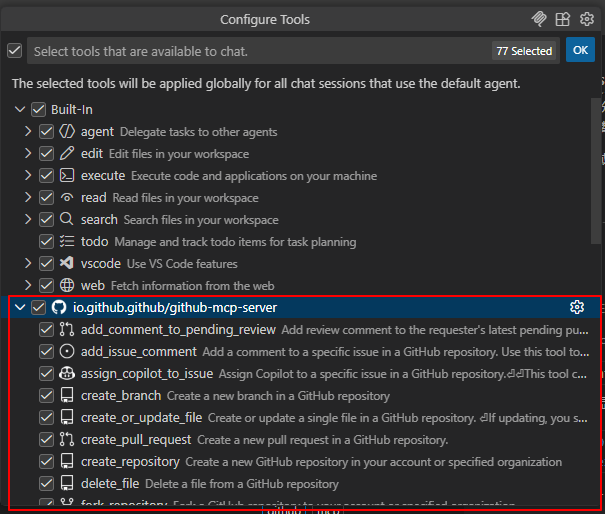This screenshot has height=514, width=605.
Task: Uncheck the agent tool checkbox
Action: 46,132
